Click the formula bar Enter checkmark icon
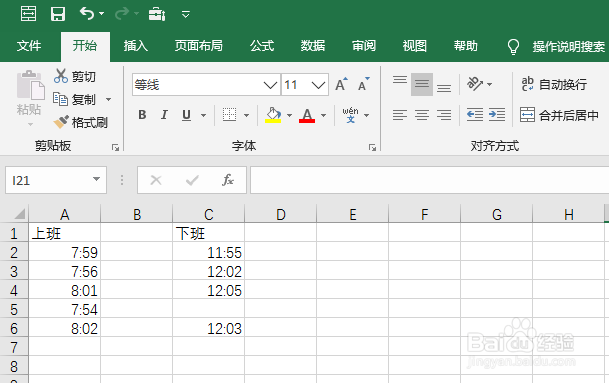This screenshot has width=609, height=383. point(192,180)
